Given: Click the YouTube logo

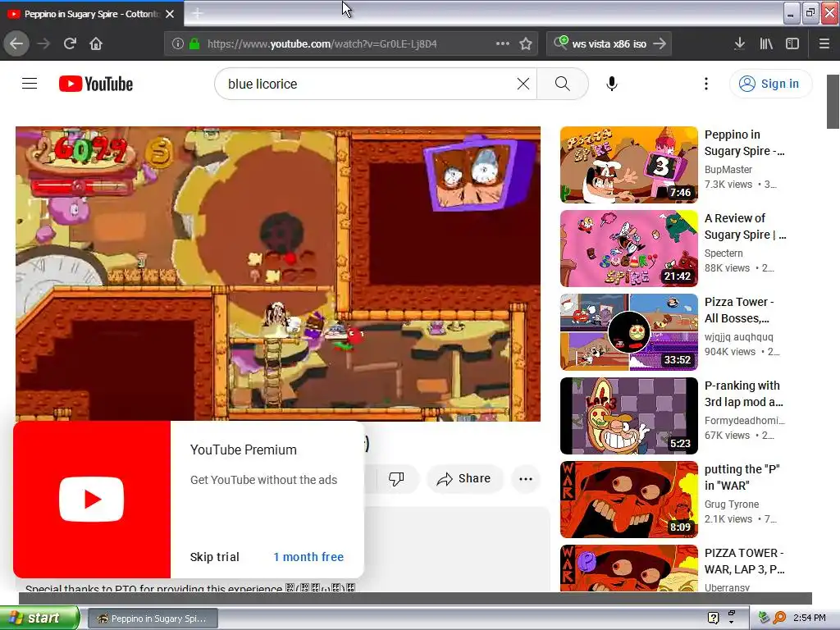Looking at the screenshot, I should click(96, 84).
